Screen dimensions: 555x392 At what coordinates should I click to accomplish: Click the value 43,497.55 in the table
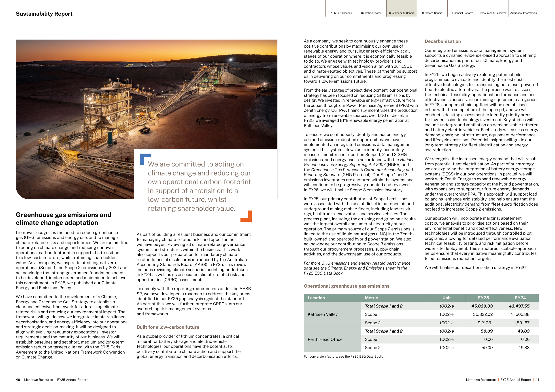[519, 306]
